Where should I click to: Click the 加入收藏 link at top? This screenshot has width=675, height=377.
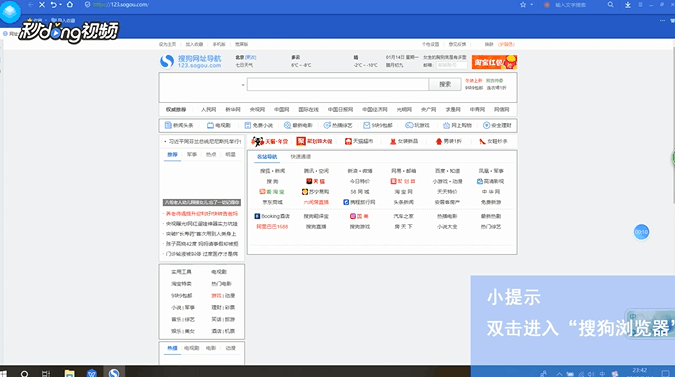pyautogui.click(x=194, y=44)
